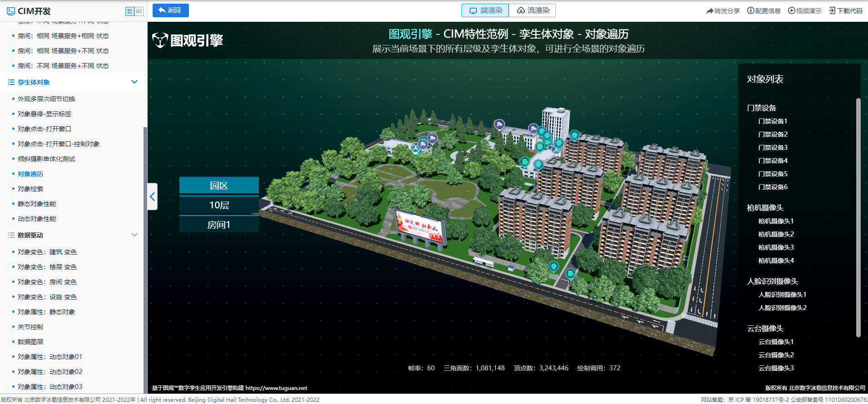Click the image view layout icon

[x=139, y=11]
